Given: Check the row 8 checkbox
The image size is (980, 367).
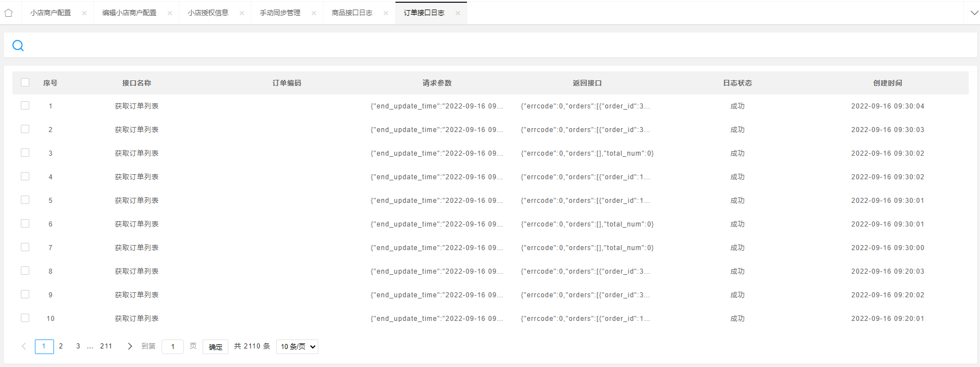Looking at the screenshot, I should [25, 270].
